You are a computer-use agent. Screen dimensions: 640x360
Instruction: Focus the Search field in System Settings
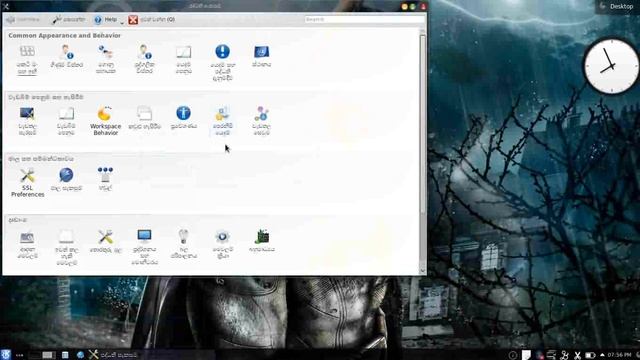click(x=364, y=19)
